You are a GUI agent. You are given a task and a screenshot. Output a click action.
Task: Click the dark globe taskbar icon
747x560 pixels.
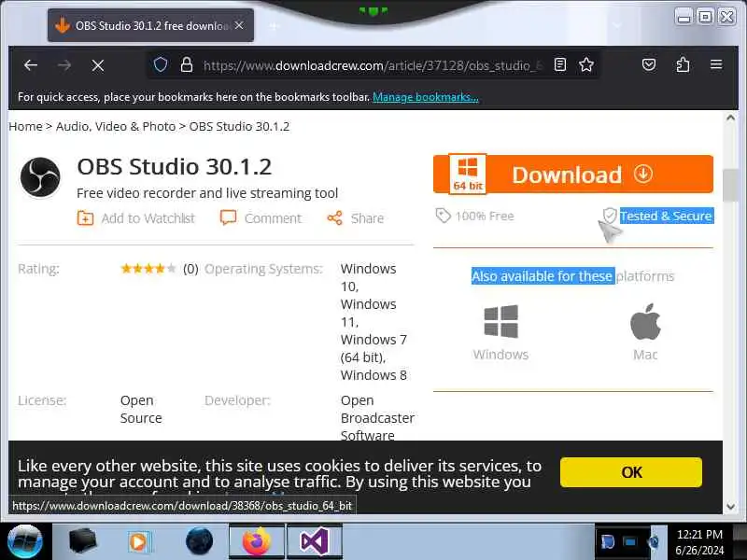click(x=199, y=541)
